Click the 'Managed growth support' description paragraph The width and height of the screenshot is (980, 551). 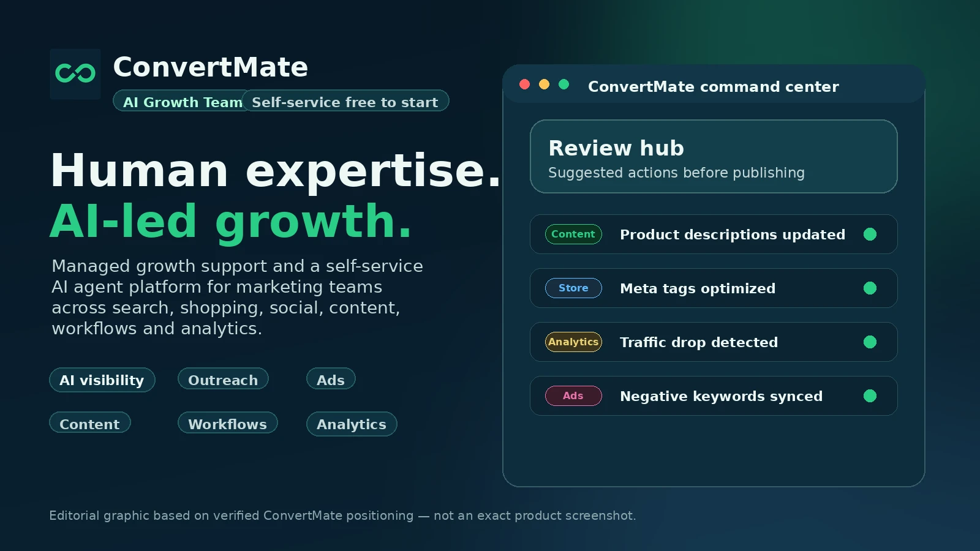(238, 297)
